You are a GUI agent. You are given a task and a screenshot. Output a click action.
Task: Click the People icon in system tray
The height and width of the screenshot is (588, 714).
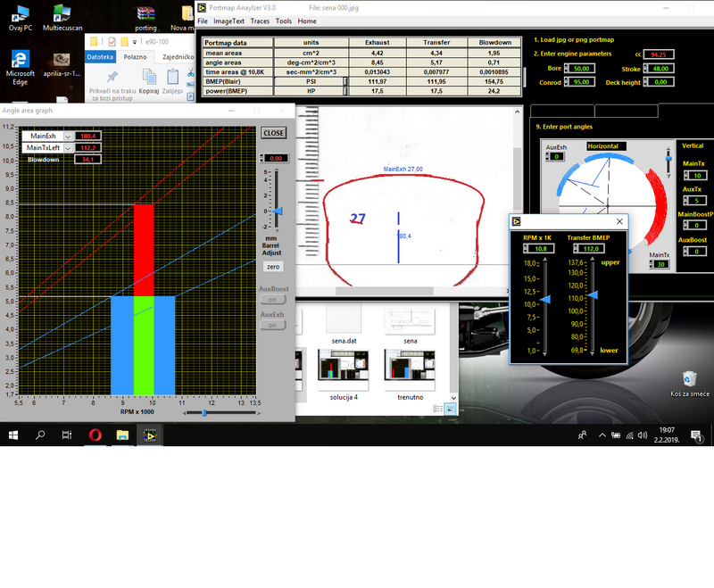click(582, 435)
